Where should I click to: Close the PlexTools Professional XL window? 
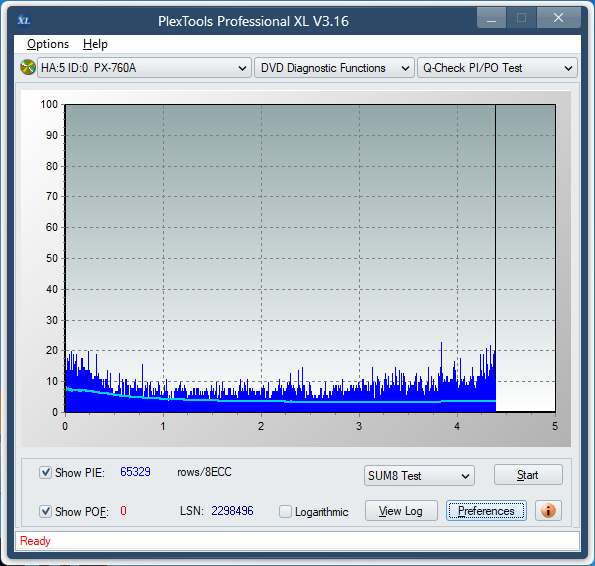tap(558, 18)
